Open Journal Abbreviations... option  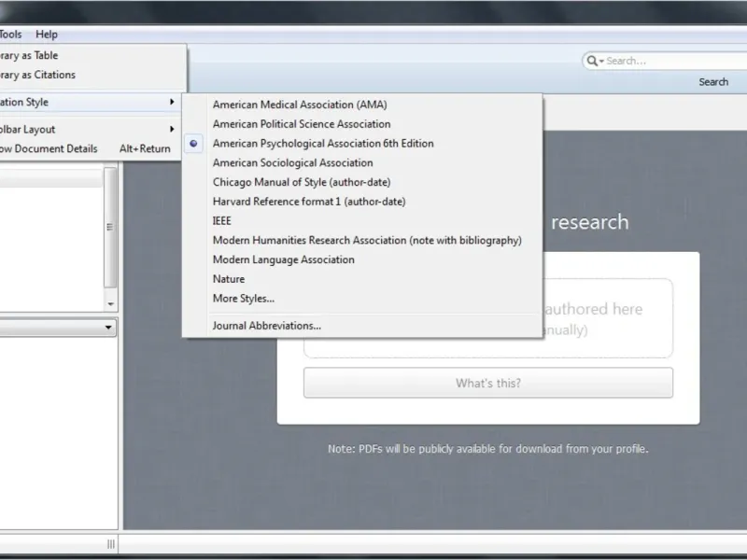[362, 326]
